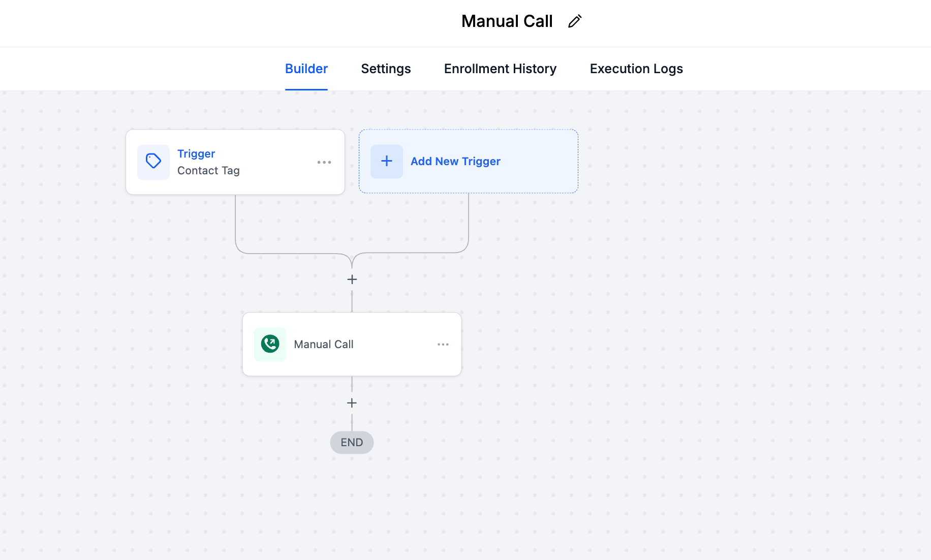Select the Contact Tag trigger card
The height and width of the screenshot is (560, 931).
pos(235,162)
